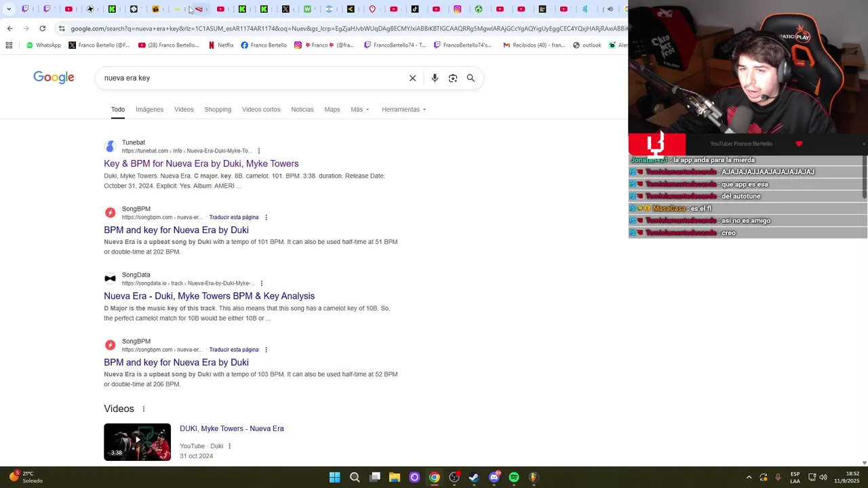Switch to the Imágenes tab
Image resolution: width=868 pixels, height=488 pixels.
pos(149,109)
